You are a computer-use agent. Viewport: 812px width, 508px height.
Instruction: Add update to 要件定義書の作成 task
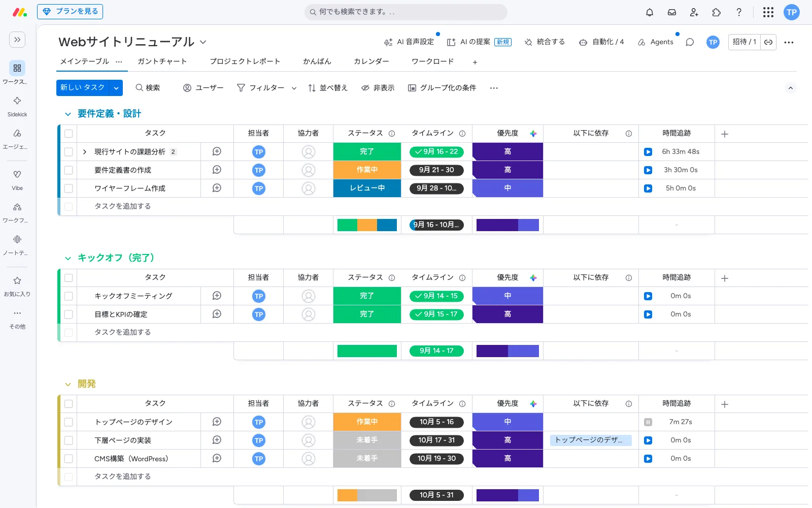pyautogui.click(x=217, y=170)
